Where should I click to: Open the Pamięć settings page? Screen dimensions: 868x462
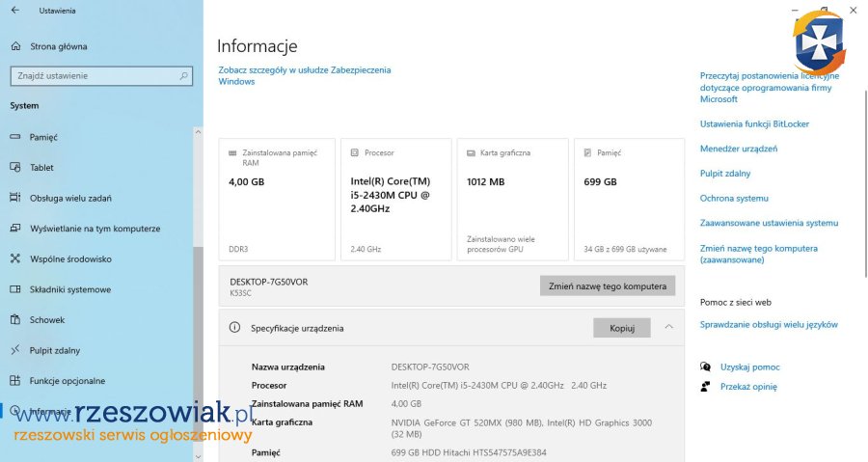tap(43, 137)
